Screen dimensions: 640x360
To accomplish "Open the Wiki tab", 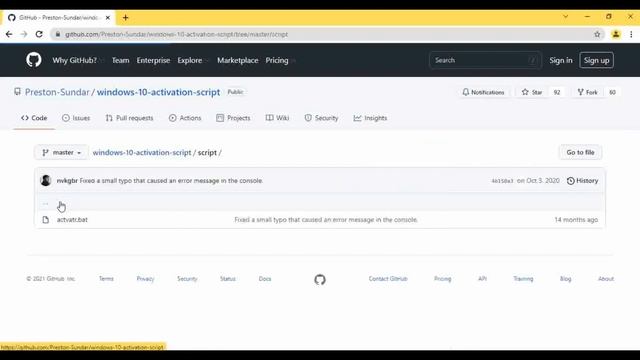I will (277, 118).
